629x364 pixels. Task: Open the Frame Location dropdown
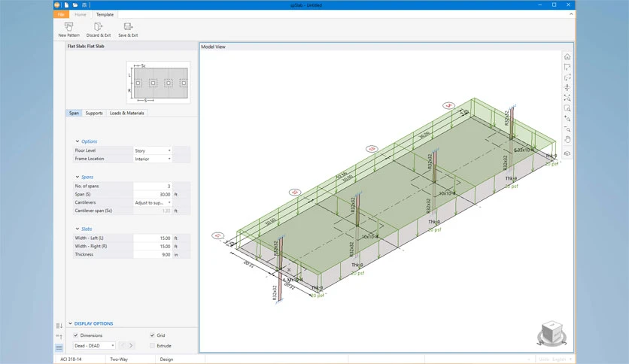click(x=153, y=159)
